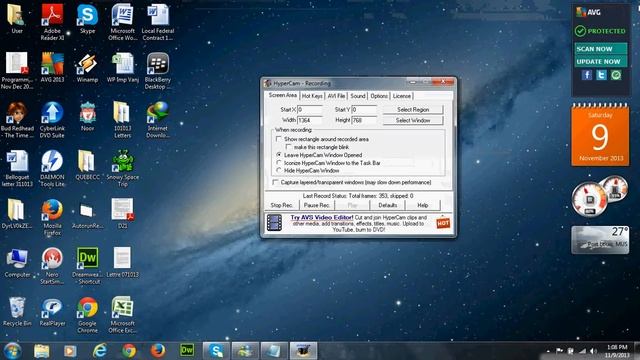The height and width of the screenshot is (360, 640).
Task: Open the Dreamweaver Shortcut desktop icon
Action: point(87,266)
